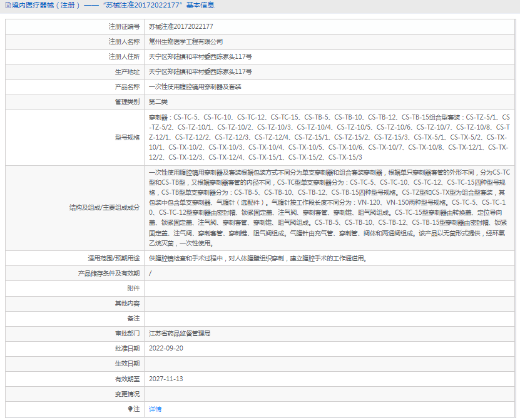Click the 管理类别 row label
This screenshot has width=520, height=420.
click(x=128, y=102)
